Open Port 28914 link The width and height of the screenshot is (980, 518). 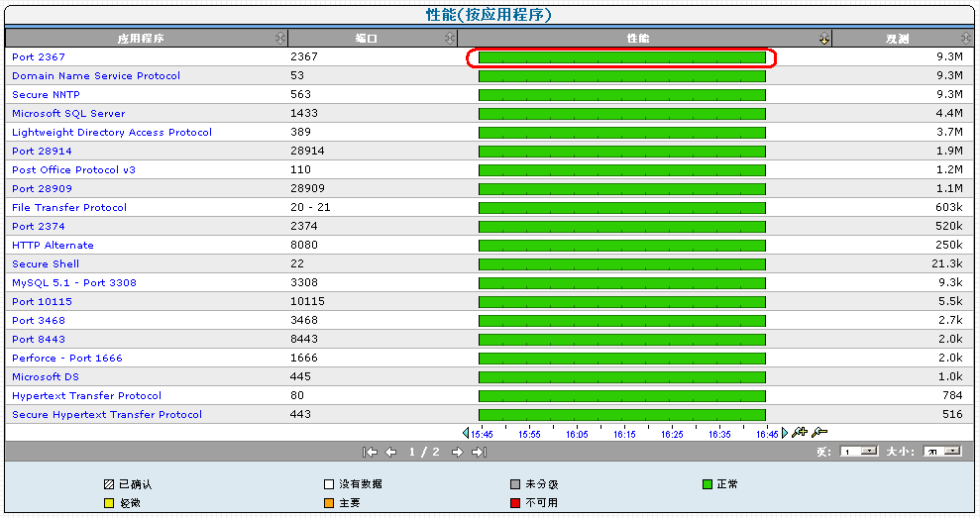[x=42, y=151]
